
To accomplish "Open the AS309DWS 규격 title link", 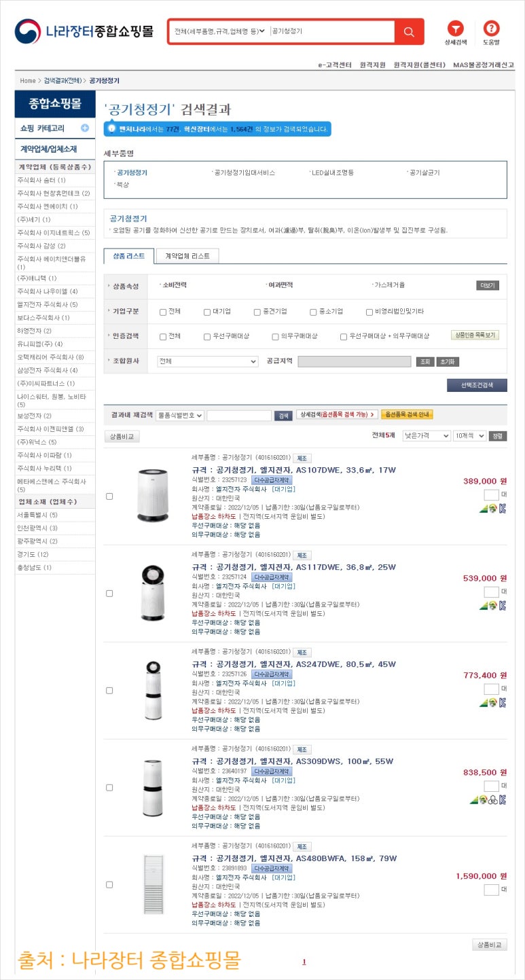I will (x=293, y=761).
